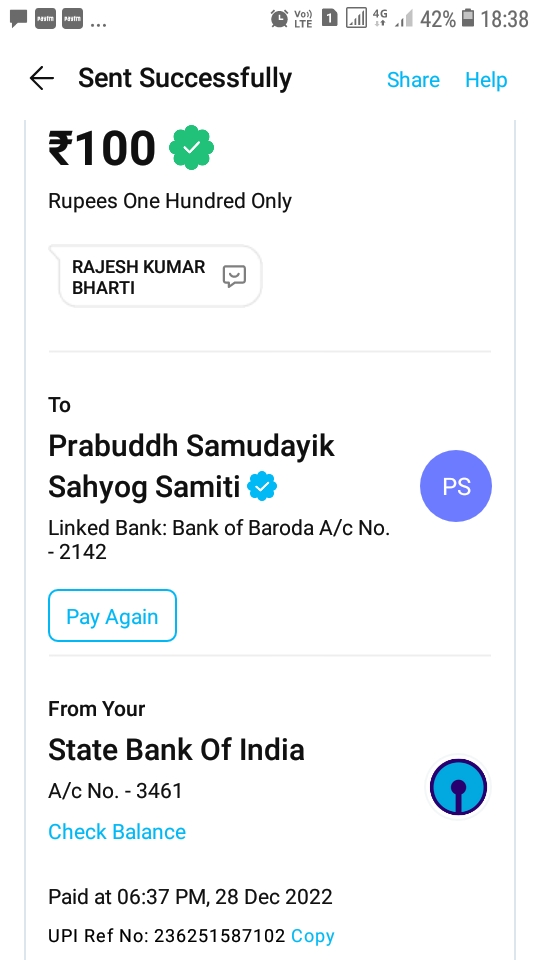
Task: Tap the ₹100 amount text
Action: [x=102, y=148]
